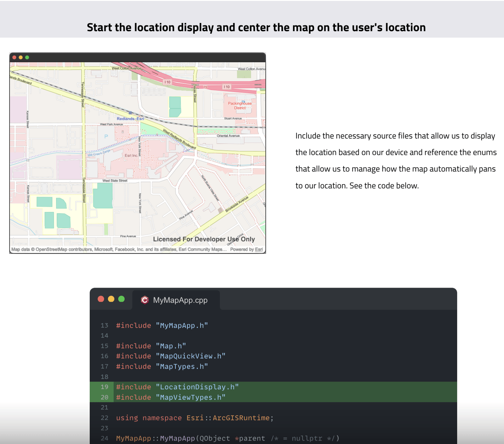Click the red close dot on the map window
This screenshot has height=444, width=504.
[14, 57]
